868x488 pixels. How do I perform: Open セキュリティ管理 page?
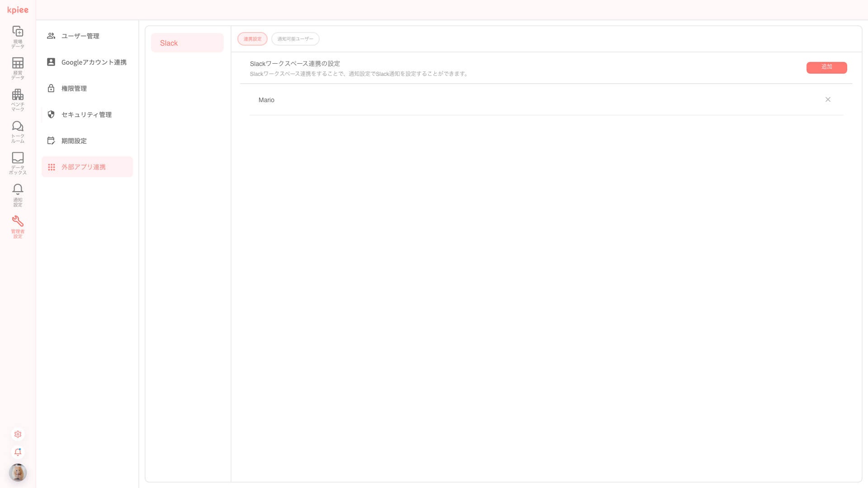point(86,115)
